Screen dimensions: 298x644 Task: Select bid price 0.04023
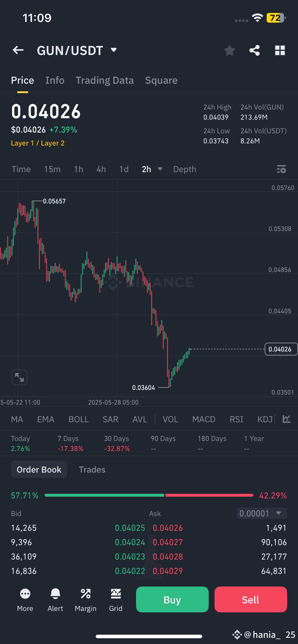coord(130,557)
